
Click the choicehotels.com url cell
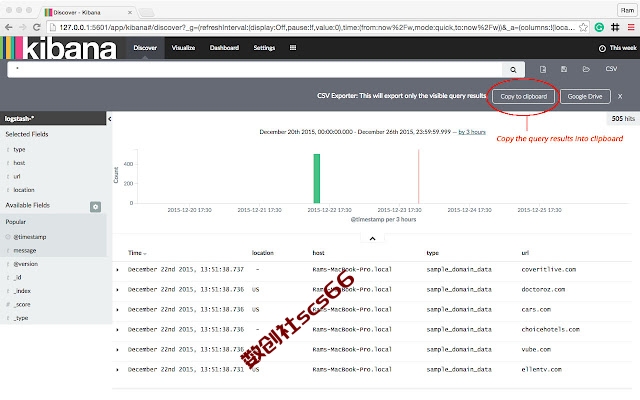click(x=550, y=329)
